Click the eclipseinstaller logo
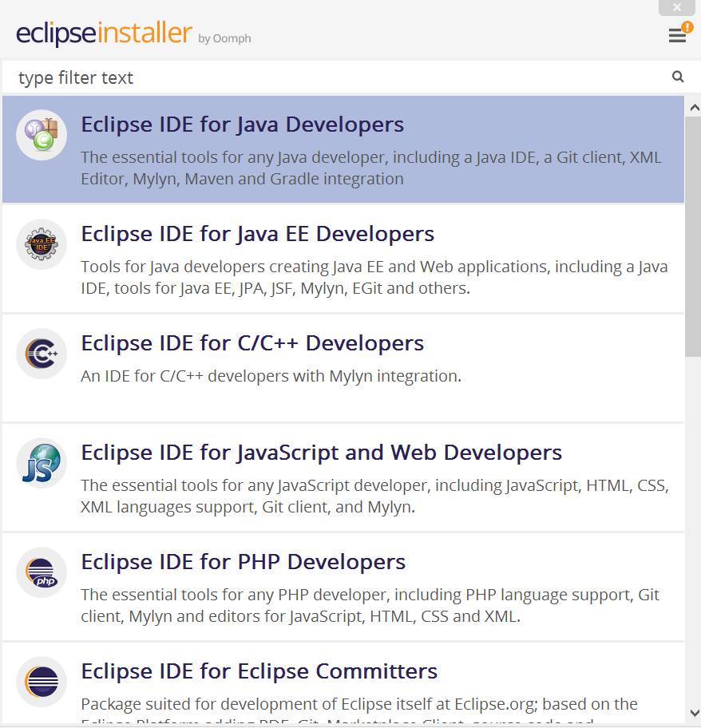 pos(104,33)
